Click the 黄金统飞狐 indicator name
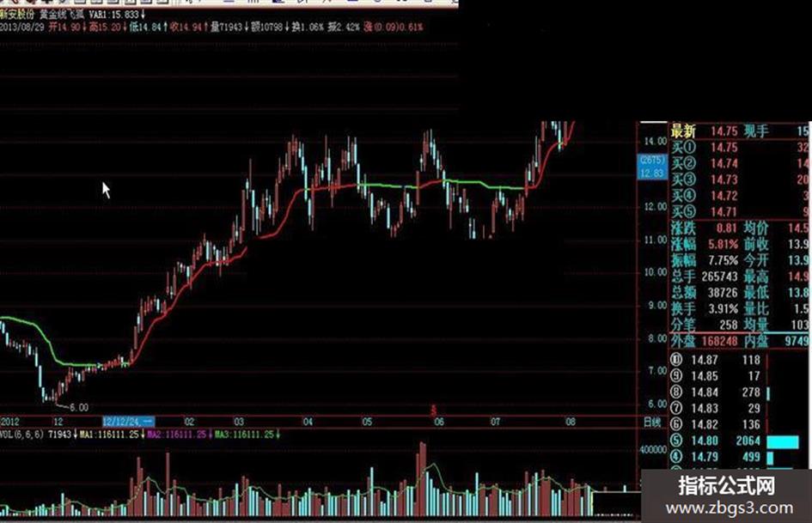Viewport: 812px width, 523px height. (62, 15)
